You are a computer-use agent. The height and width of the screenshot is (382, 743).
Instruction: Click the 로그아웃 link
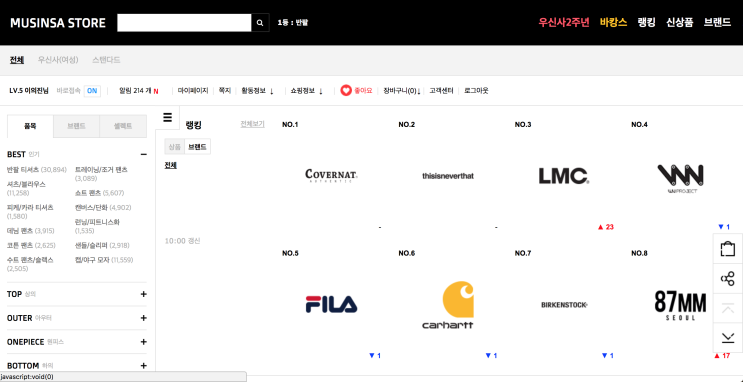pyautogui.click(x=476, y=91)
